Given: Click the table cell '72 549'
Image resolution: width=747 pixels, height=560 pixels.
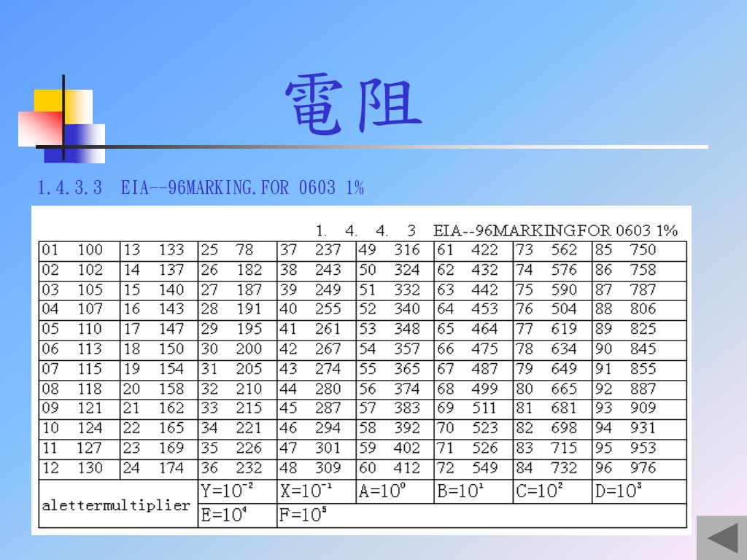Looking at the screenshot, I should pyautogui.click(x=474, y=469).
